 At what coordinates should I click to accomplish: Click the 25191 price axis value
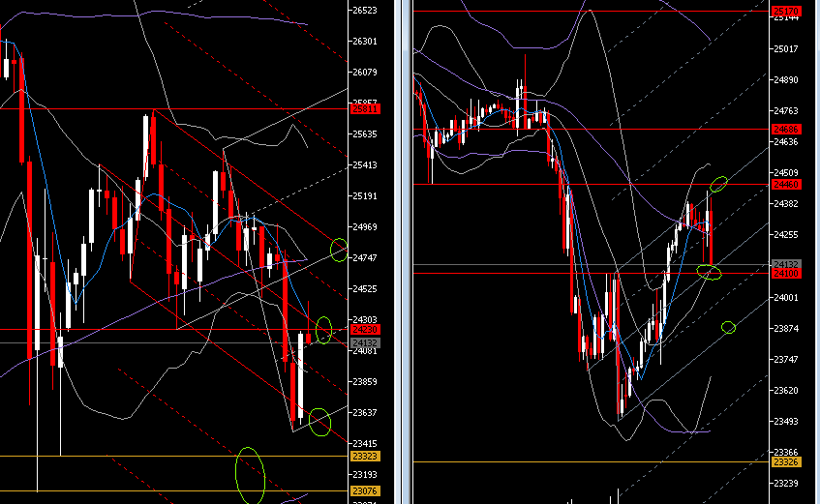[365, 196]
